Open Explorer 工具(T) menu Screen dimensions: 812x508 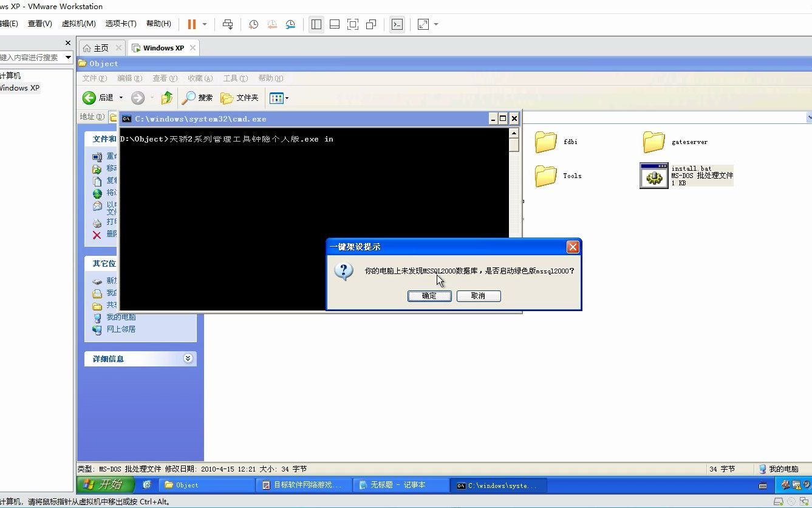click(235, 78)
